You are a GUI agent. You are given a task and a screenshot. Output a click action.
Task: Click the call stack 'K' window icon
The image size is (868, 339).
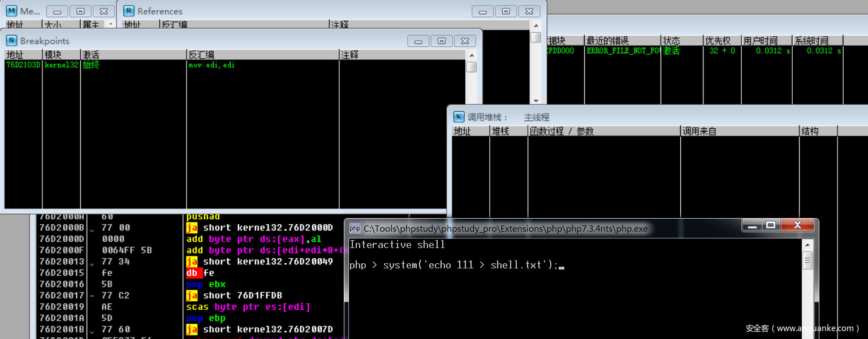(x=459, y=117)
